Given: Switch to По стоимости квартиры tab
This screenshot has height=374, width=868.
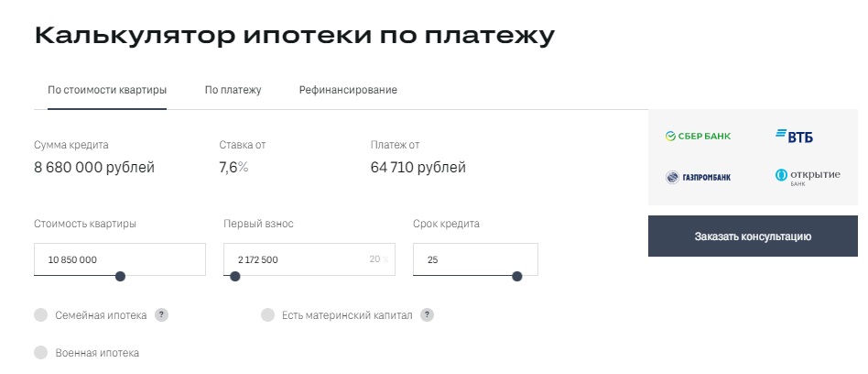Looking at the screenshot, I should tap(107, 90).
